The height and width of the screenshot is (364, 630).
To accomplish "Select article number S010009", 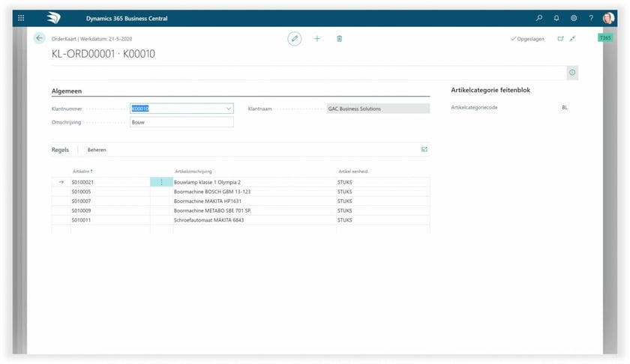I will click(81, 210).
